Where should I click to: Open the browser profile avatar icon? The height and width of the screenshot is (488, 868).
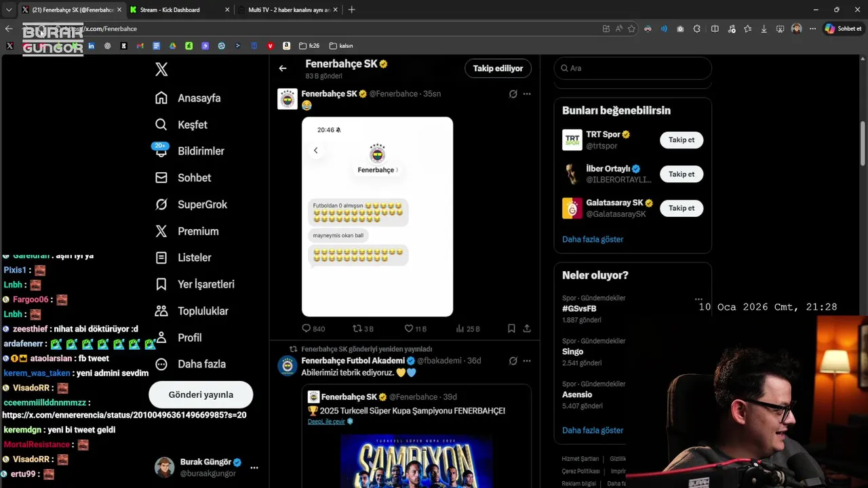pyautogui.click(x=796, y=28)
